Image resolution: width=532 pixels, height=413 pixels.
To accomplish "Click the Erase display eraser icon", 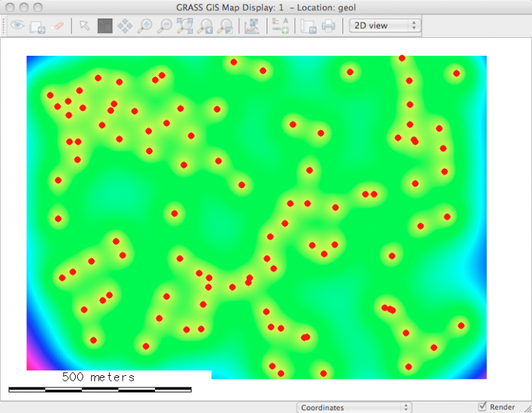I will click(58, 26).
